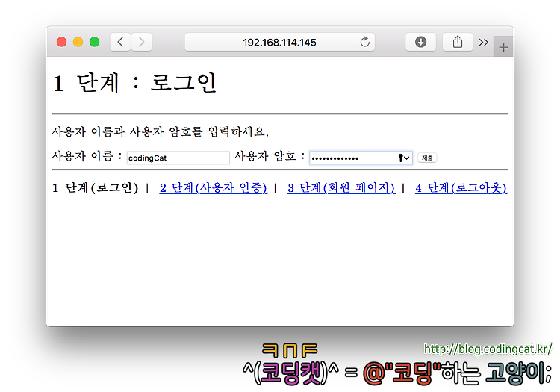The height and width of the screenshot is (392, 560).
Task: Minimize the window with the yellow button
Action: pyautogui.click(x=78, y=42)
